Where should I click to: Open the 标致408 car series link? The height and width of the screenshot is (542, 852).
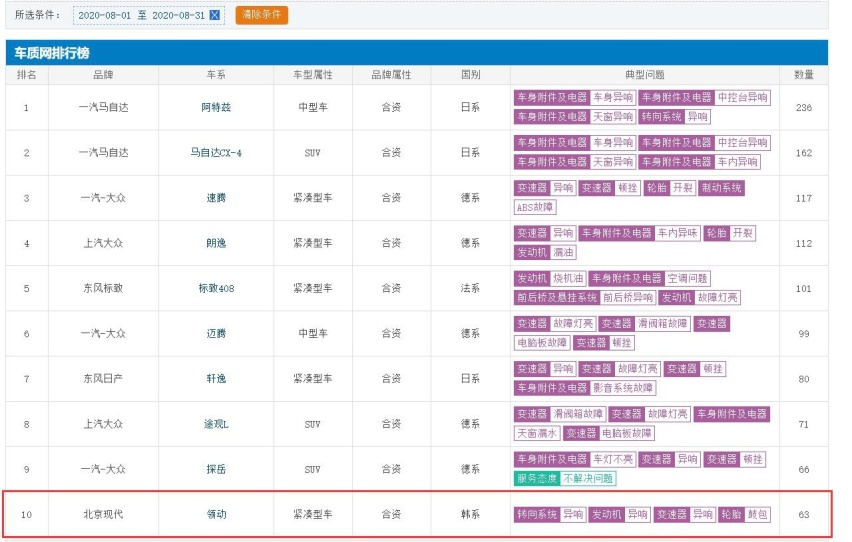click(216, 288)
